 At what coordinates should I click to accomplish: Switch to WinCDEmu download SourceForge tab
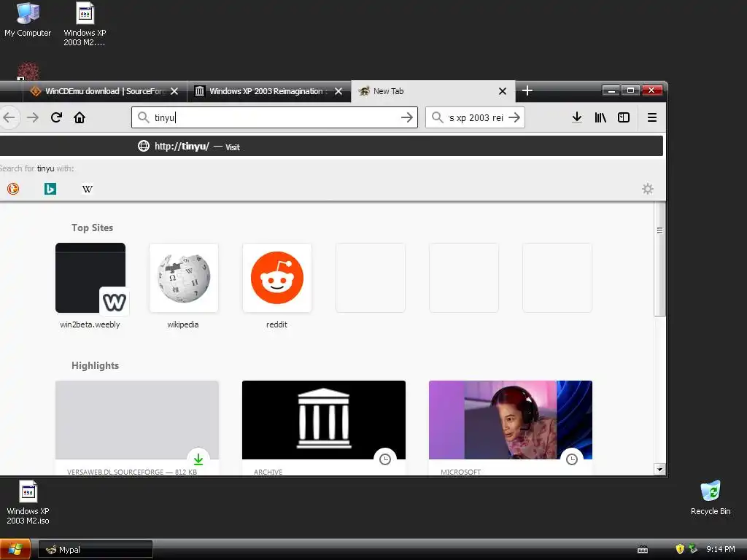105,91
